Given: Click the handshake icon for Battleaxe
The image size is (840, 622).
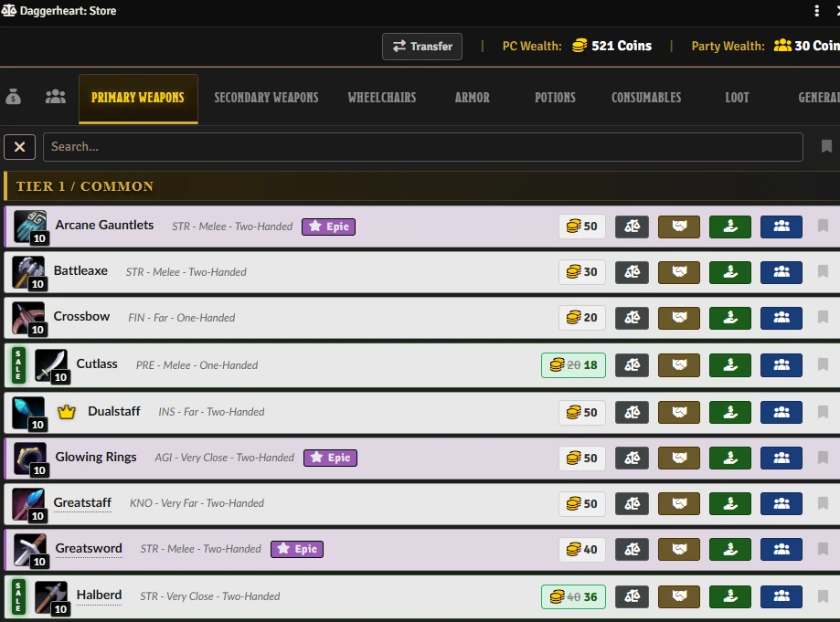Looking at the screenshot, I should click(679, 272).
